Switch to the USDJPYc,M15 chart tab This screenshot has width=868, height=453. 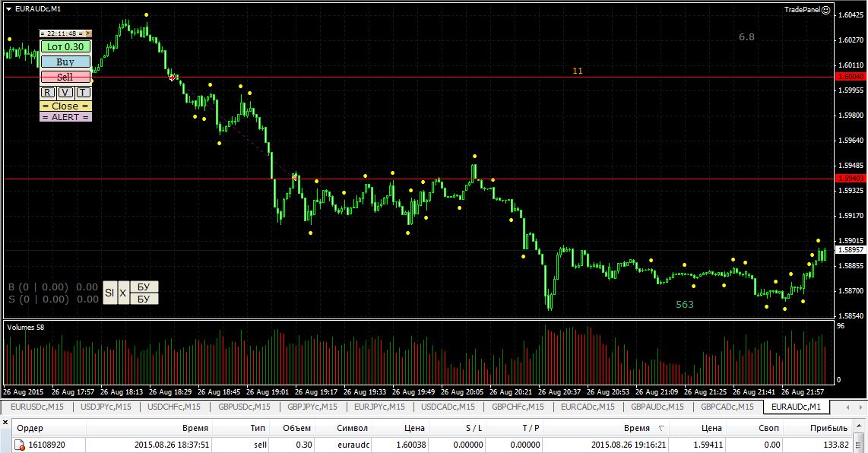click(106, 407)
